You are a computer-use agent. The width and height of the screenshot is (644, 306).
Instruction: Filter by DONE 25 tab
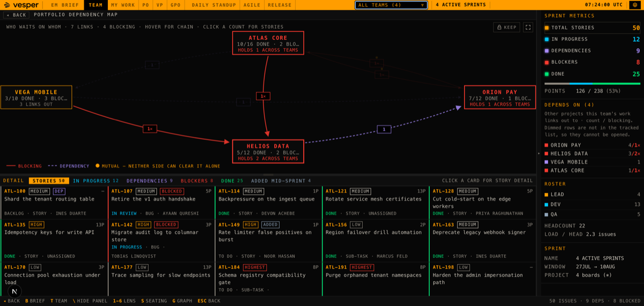coord(232,181)
